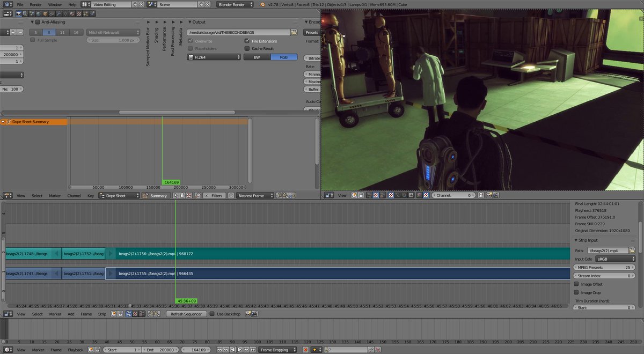This screenshot has height=354, width=644.
Task: Enable the Placeholders checkbox
Action: point(191,48)
